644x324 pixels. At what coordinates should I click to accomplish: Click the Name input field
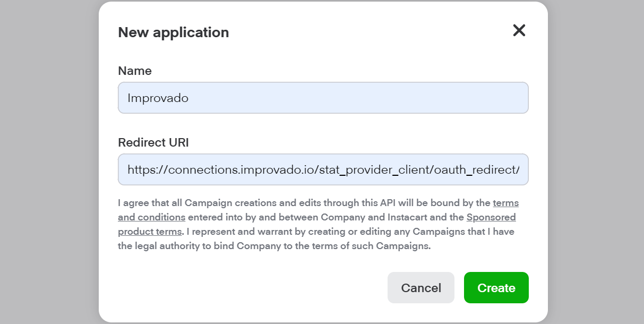point(323,98)
